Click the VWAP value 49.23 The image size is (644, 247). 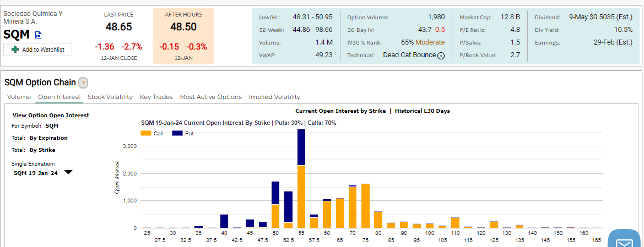[323, 54]
